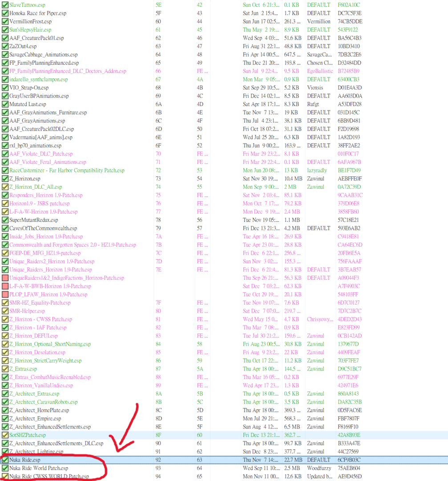This screenshot has height=481, width=448.
Task: Toggle the VermillionFrost.esp plugin checkbox
Action: (5, 21)
